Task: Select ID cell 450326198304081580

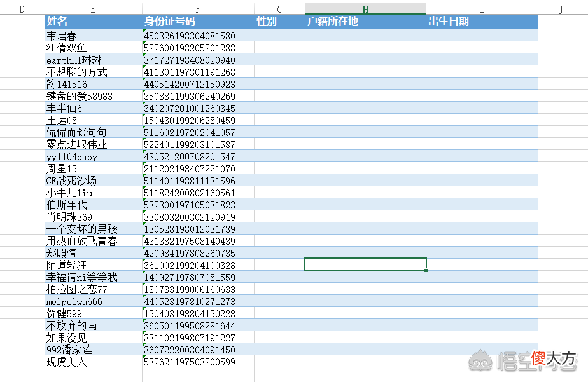Action: [198, 36]
